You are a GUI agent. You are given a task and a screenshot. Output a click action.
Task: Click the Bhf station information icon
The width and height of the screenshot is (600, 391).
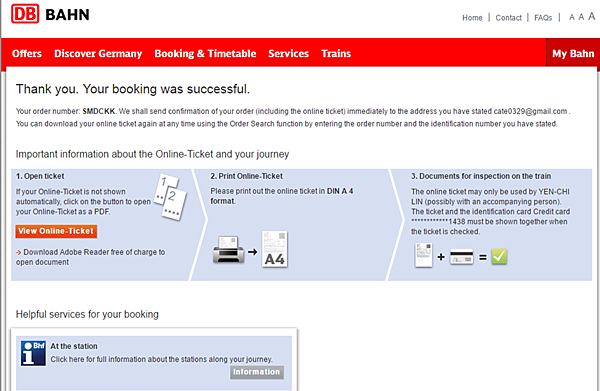33,353
